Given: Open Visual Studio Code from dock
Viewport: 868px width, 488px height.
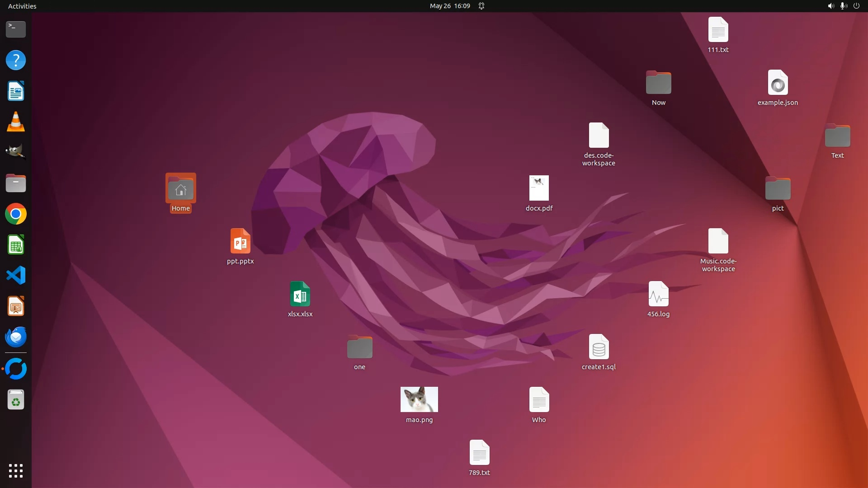Looking at the screenshot, I should [x=16, y=275].
